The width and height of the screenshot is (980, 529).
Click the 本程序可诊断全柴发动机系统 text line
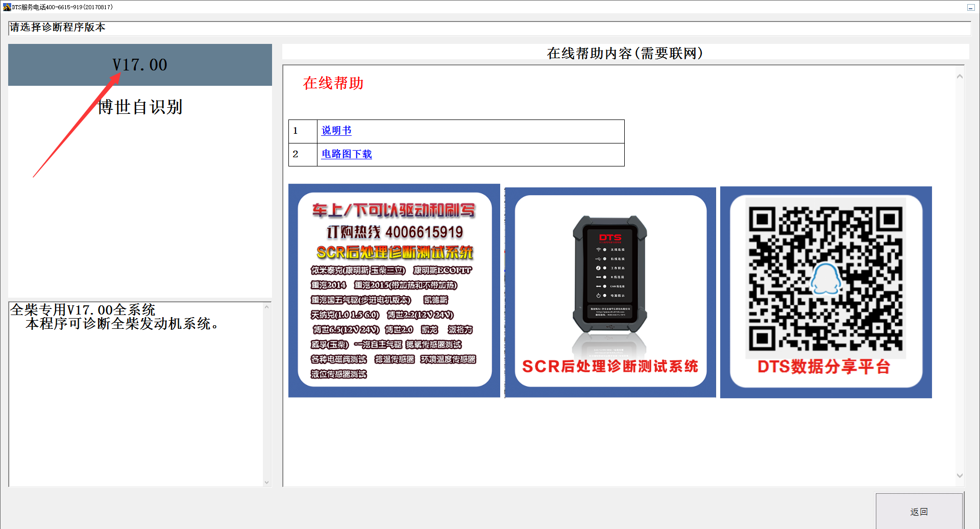[122, 324]
